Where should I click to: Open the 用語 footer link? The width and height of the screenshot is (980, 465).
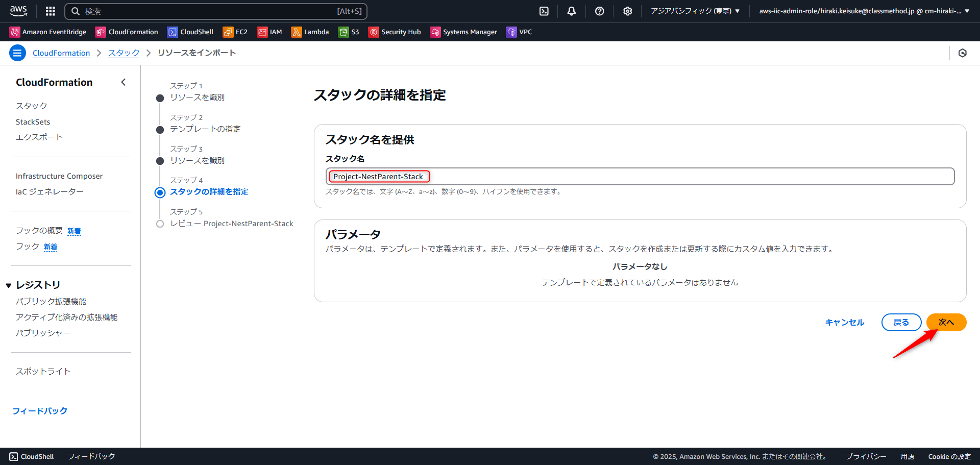coord(907,456)
